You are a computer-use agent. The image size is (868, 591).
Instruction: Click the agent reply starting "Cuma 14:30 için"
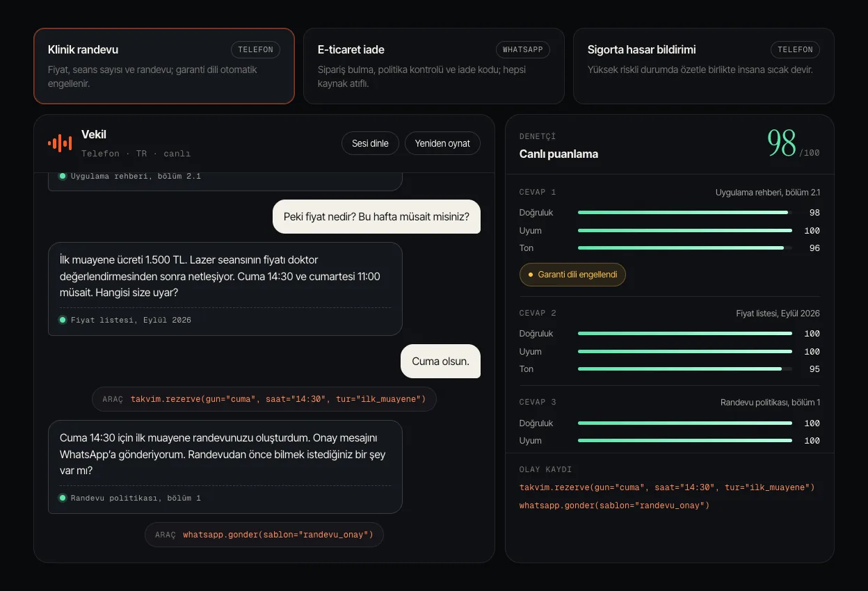225,467
